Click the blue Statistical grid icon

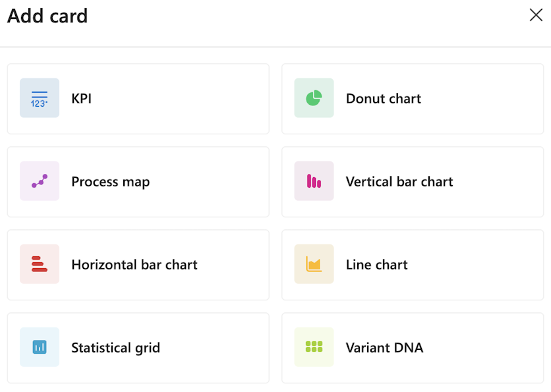point(40,347)
